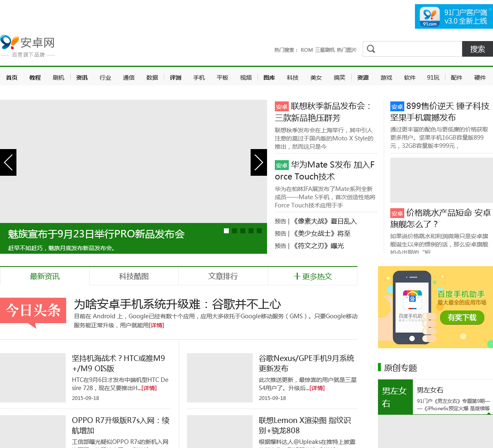Image resolution: width=493 pixels, height=448 pixels.
Task: Open the 91门户客户端 v3.0 banner
Action: 454,16
